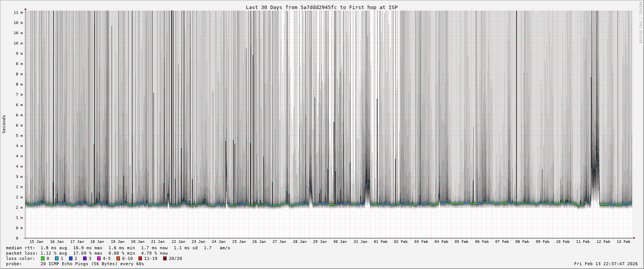Click the 31 Jan date label
Image resolution: width=644 pixels, height=269 pixels.
(360, 242)
